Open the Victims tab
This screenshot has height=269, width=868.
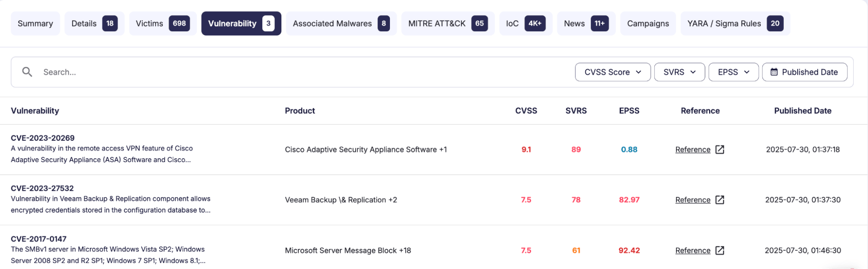point(163,23)
